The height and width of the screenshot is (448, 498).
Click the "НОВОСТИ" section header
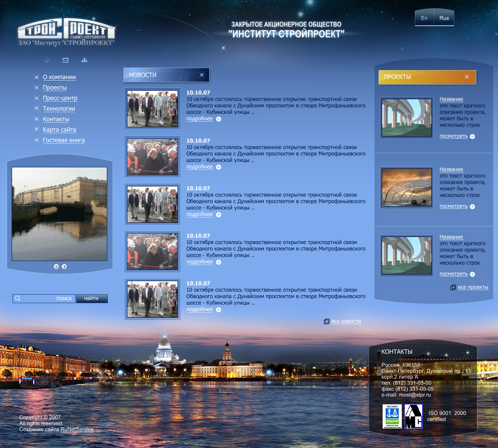167,75
